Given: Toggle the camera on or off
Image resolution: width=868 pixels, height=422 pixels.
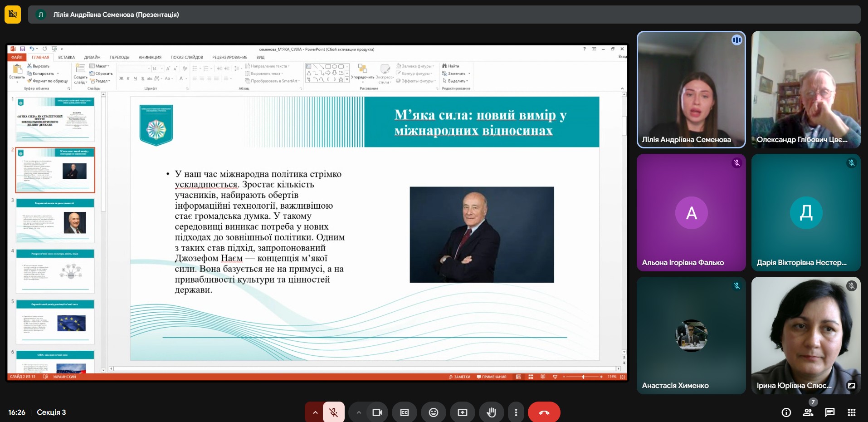Looking at the screenshot, I should point(377,412).
